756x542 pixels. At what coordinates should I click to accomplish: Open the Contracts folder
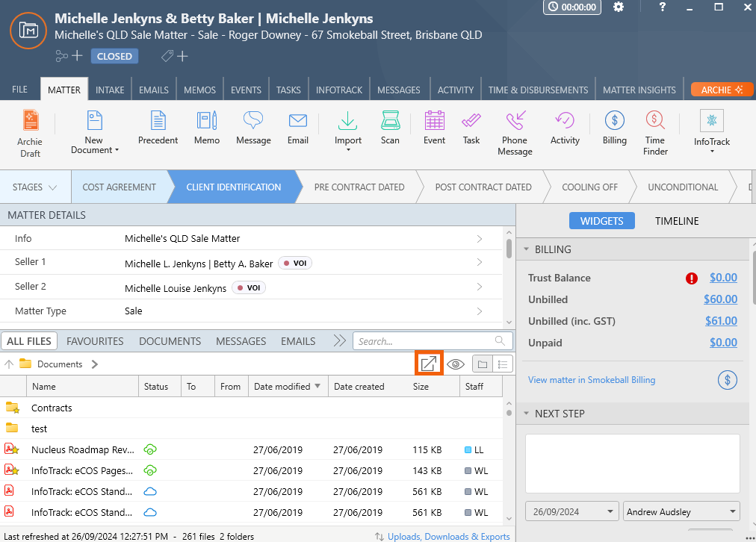coord(52,408)
